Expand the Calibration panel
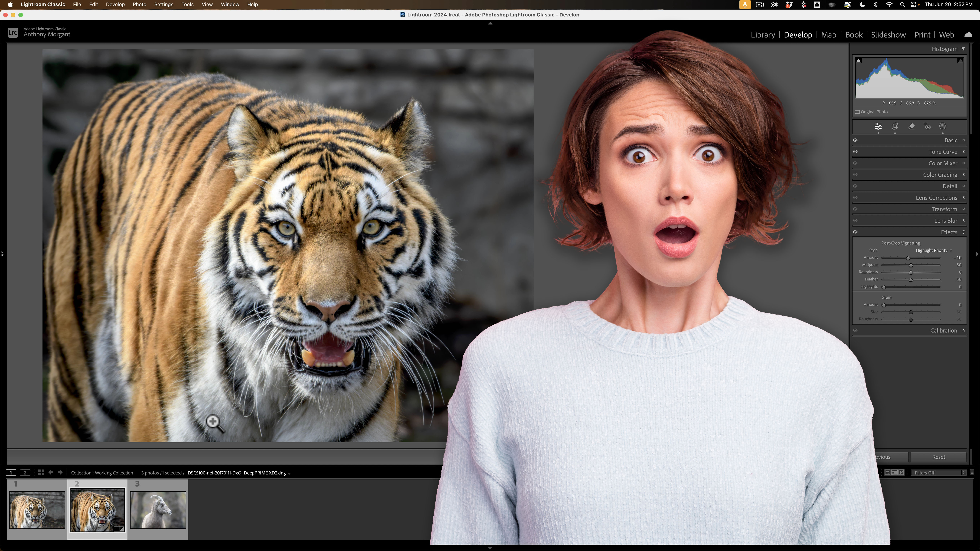Screen dimensions: 980x551 pyautogui.click(x=943, y=330)
